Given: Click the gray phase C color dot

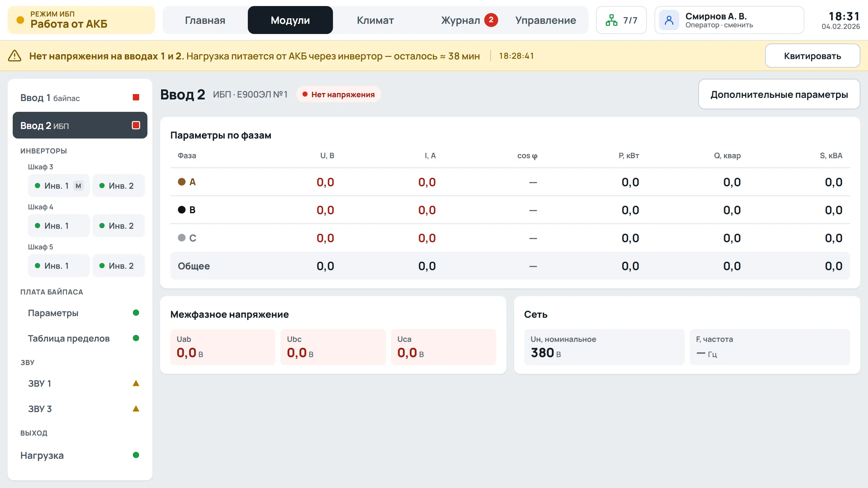Looking at the screenshot, I should [182, 238].
